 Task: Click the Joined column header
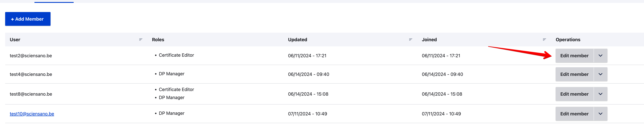[x=429, y=40]
